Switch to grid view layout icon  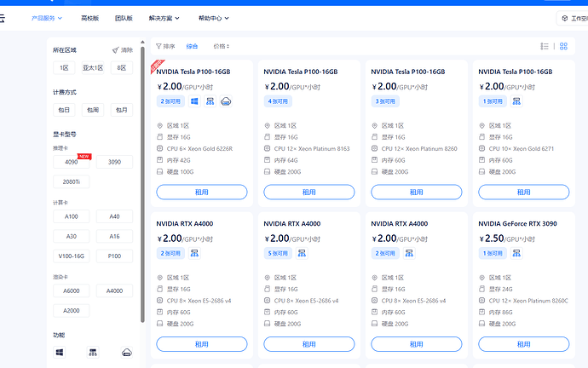[x=563, y=46]
